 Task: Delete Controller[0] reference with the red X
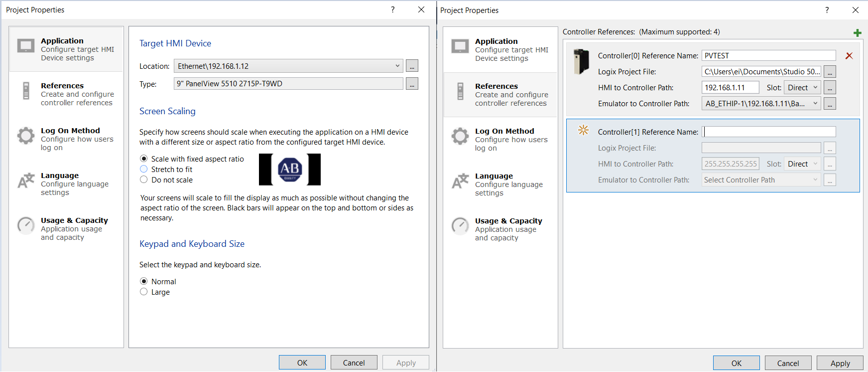tap(849, 56)
